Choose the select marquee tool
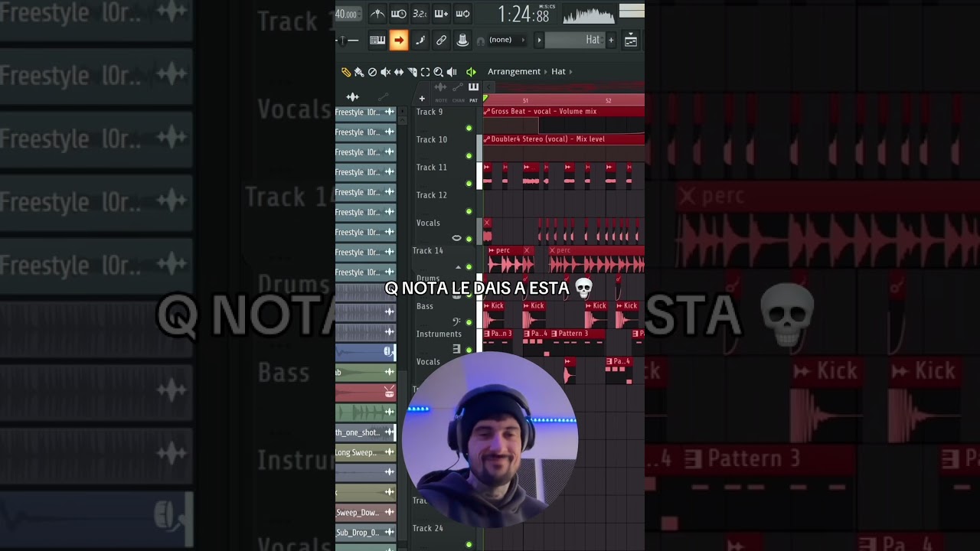Screen dimensions: 980x551 (425, 72)
